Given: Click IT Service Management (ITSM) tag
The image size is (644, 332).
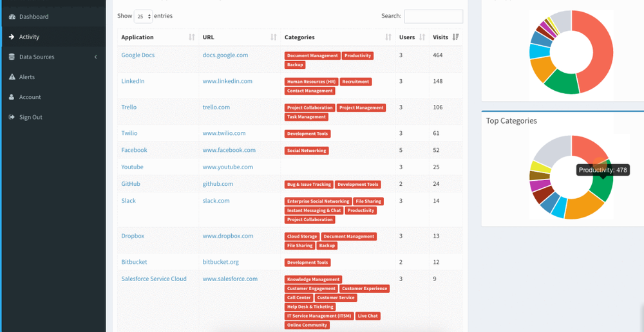Looking at the screenshot, I should pyautogui.click(x=319, y=316).
